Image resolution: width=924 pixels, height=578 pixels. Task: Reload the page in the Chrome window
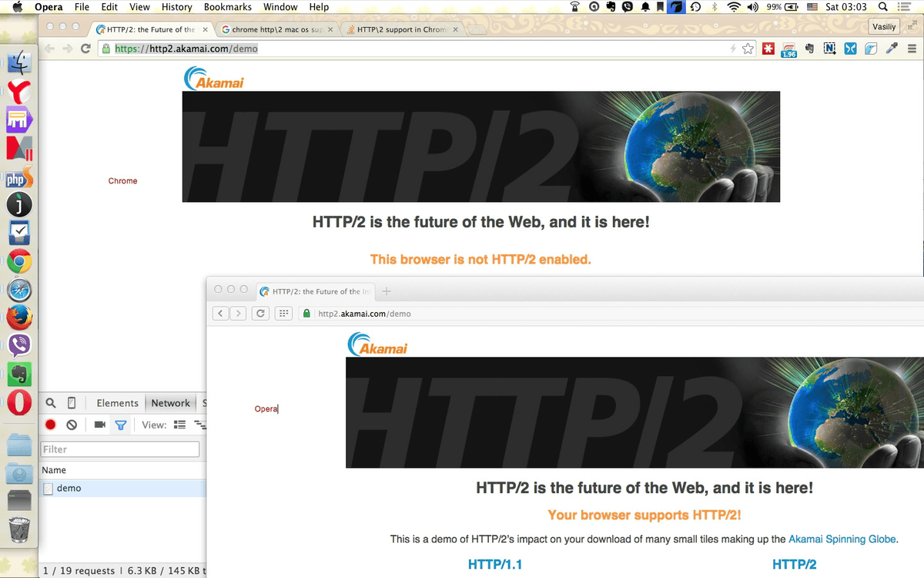click(85, 49)
